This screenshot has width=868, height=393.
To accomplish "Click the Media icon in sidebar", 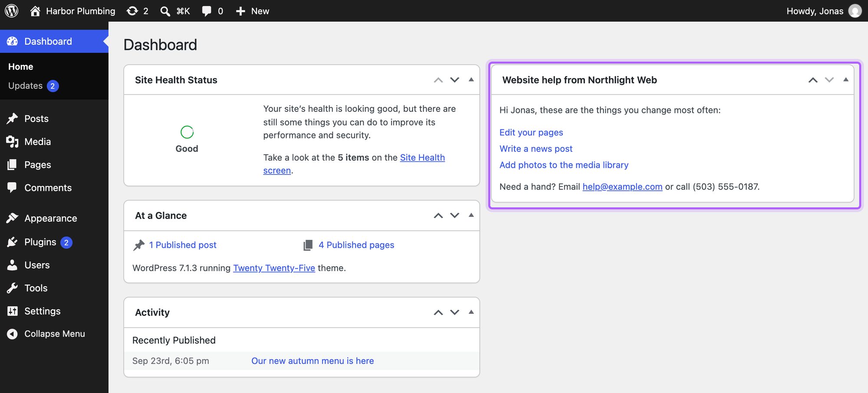I will pyautogui.click(x=12, y=141).
